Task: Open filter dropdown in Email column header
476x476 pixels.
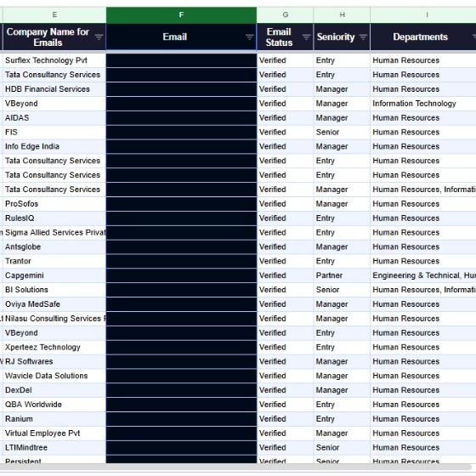Action: [250, 37]
